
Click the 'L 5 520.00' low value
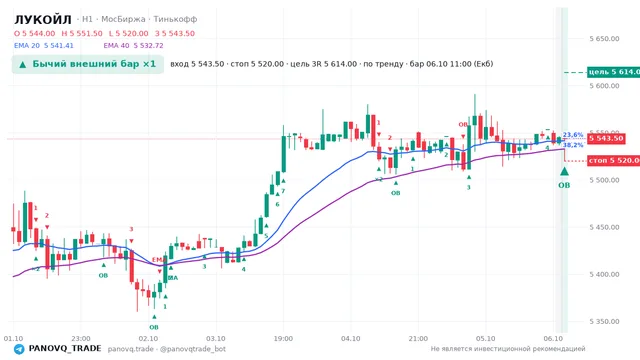(129, 33)
